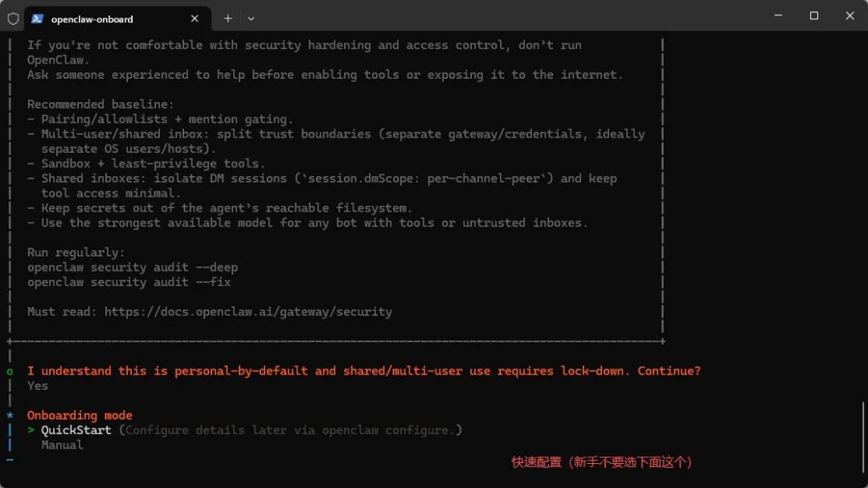Click the PowerShell icon on the tab
868x488 pixels.
click(x=37, y=18)
